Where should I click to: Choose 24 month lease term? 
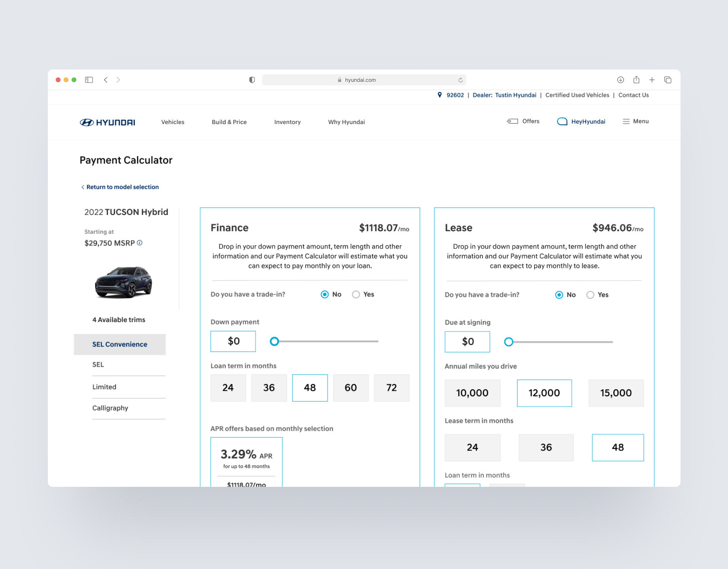473,447
